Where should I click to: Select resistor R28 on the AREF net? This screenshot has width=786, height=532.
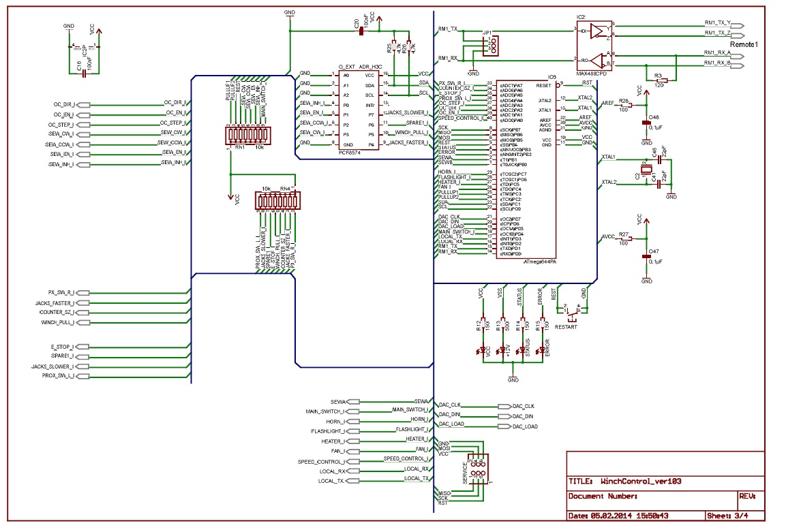coord(626,105)
